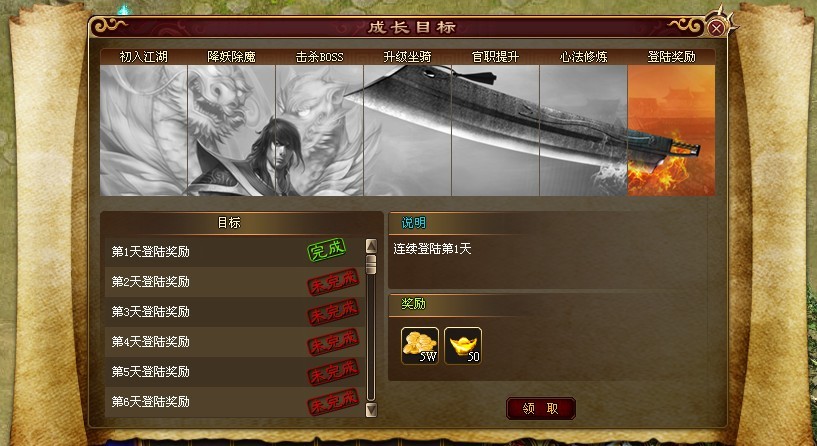Open the 降妖除魔 tab
Viewport: 817px width, 446px height.
tap(231, 56)
